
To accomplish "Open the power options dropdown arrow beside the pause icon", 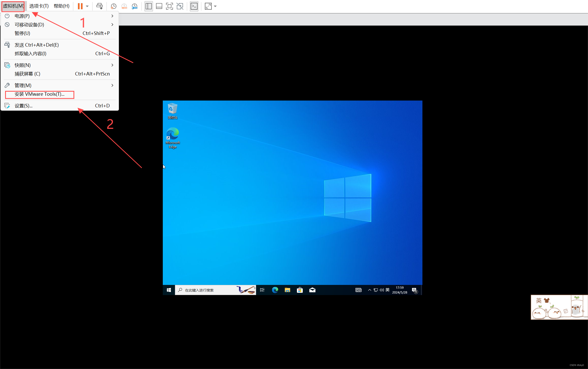I will pos(87,6).
